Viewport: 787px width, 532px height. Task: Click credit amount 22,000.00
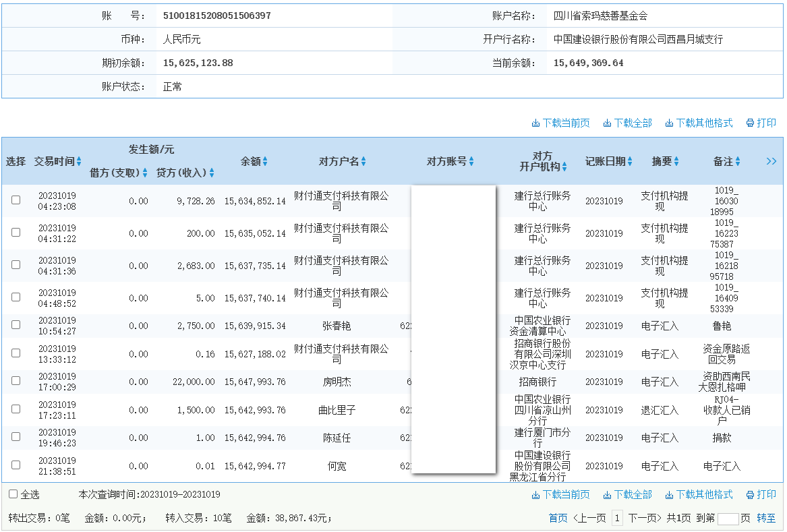point(194,382)
